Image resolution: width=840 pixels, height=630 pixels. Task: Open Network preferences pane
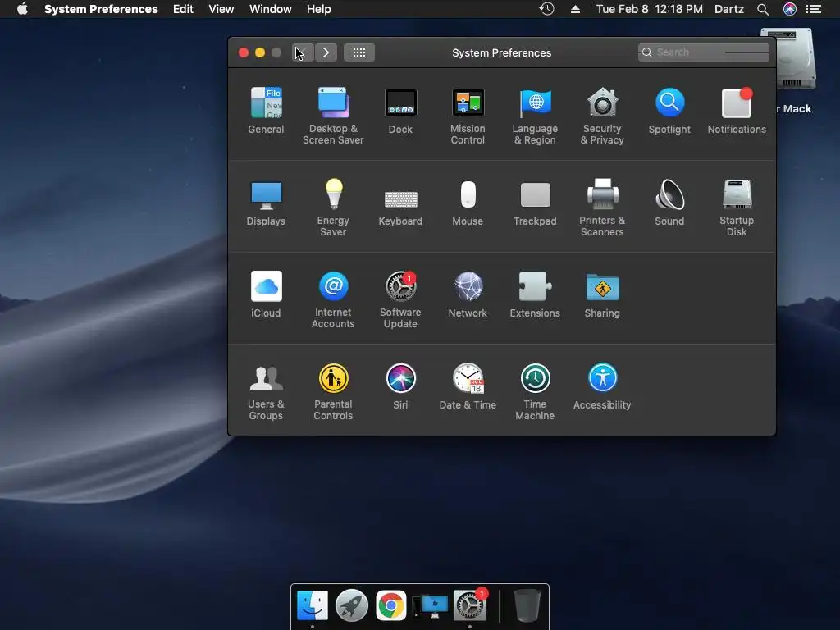point(468,294)
